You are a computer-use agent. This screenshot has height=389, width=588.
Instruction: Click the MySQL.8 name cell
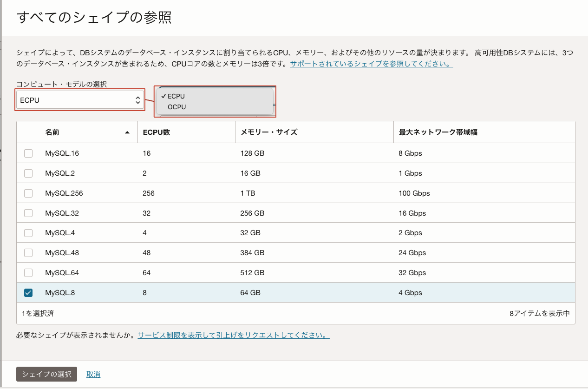(60, 292)
